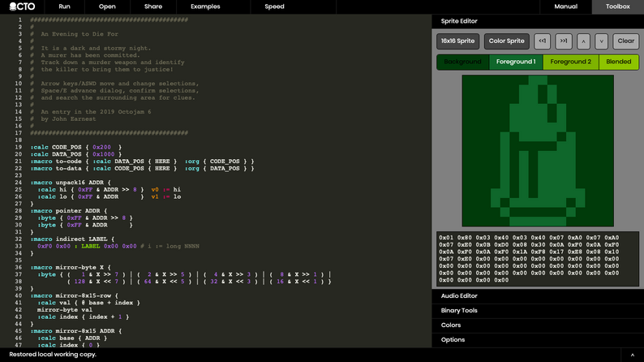Shift sprite right with the >> arrow button
This screenshot has height=362, width=644.
click(x=563, y=41)
